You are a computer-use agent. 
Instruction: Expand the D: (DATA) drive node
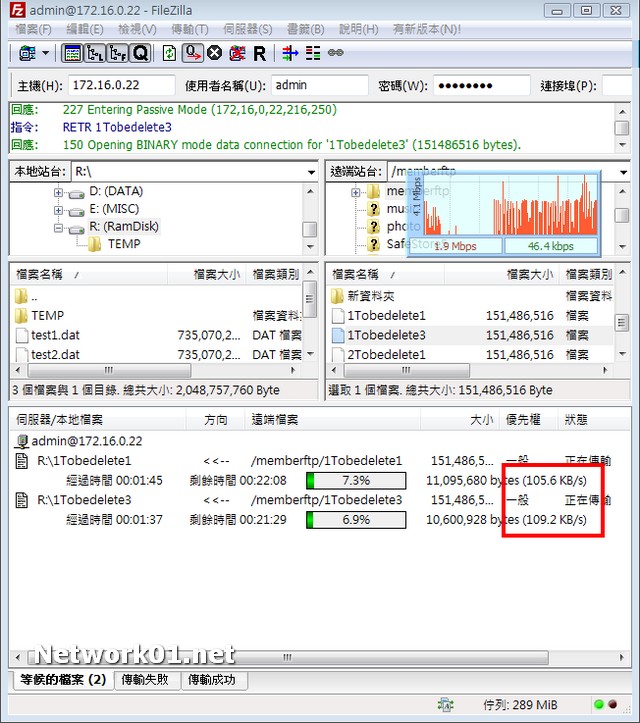58,191
